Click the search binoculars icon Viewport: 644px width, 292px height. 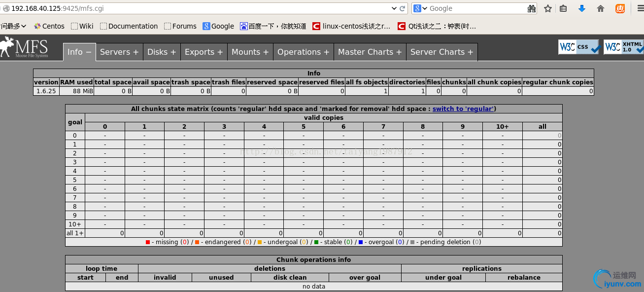pyautogui.click(x=531, y=8)
